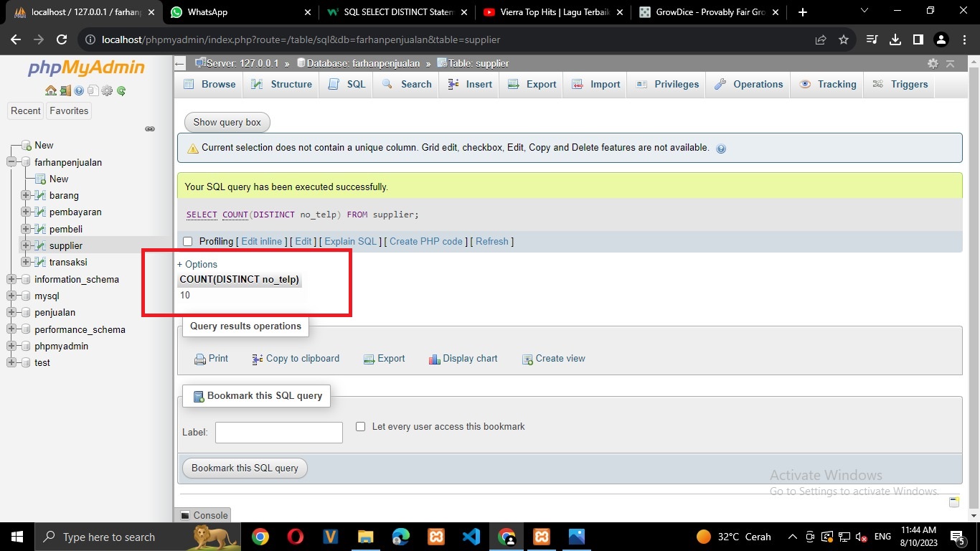Launch Opera from the taskbar
980x551 pixels.
coord(295,537)
